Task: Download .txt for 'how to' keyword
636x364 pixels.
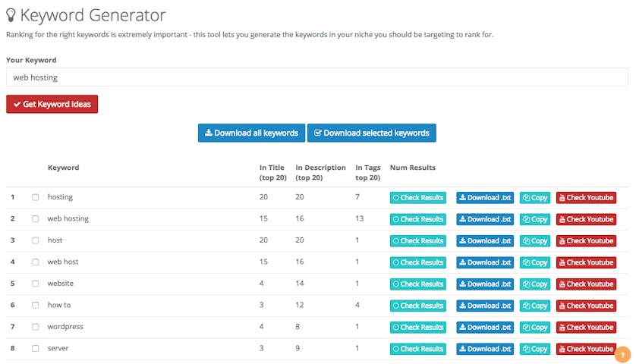Action: click(485, 306)
